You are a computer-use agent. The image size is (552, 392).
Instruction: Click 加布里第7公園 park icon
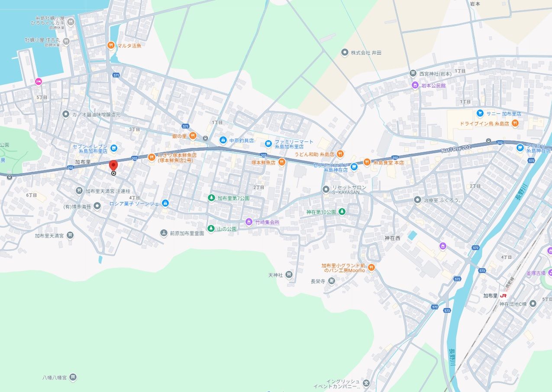(211, 198)
